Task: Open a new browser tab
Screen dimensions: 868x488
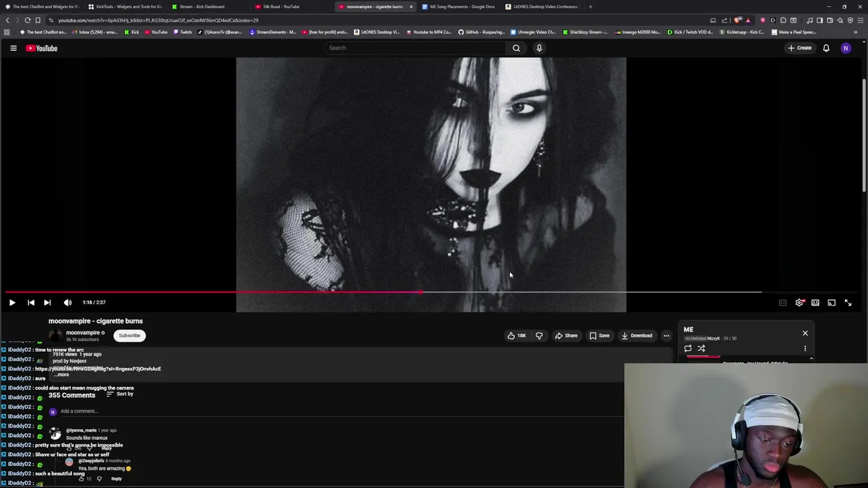Action: [590, 7]
